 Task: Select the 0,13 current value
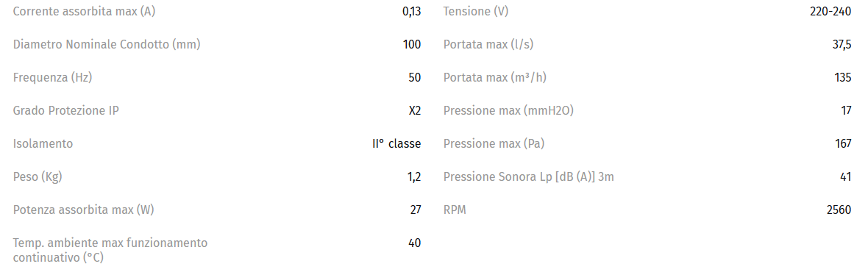411,12
